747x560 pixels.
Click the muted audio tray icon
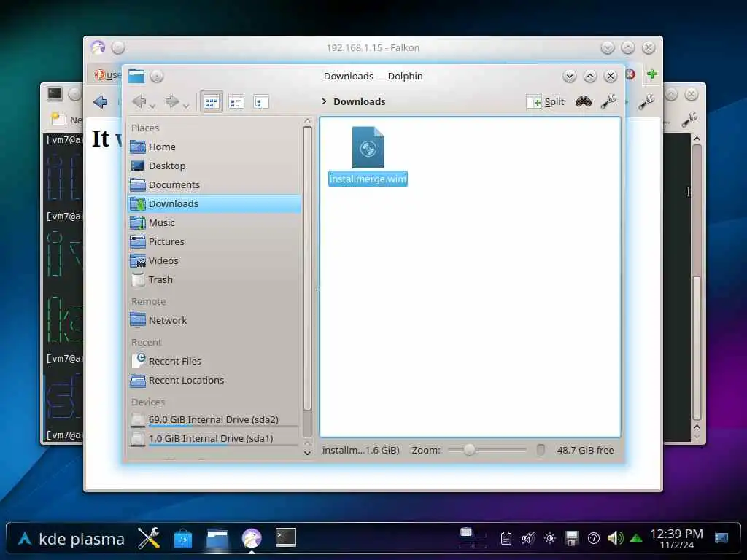[528, 539]
